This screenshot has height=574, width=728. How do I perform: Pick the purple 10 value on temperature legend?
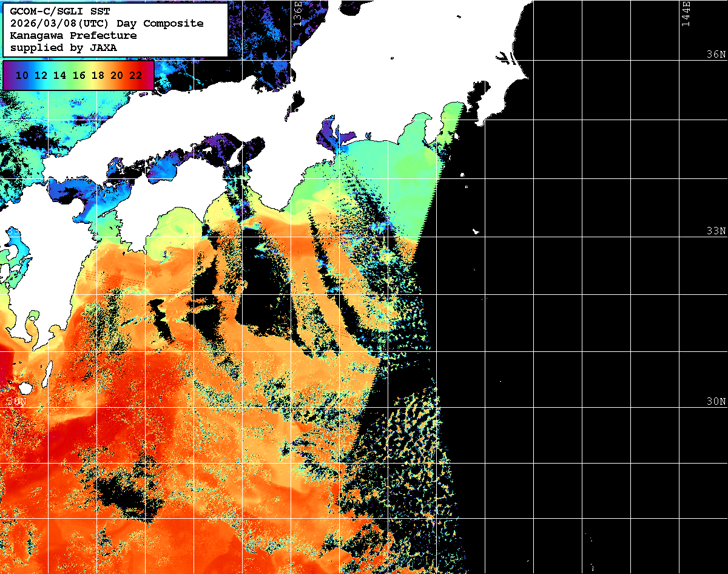click(x=22, y=75)
